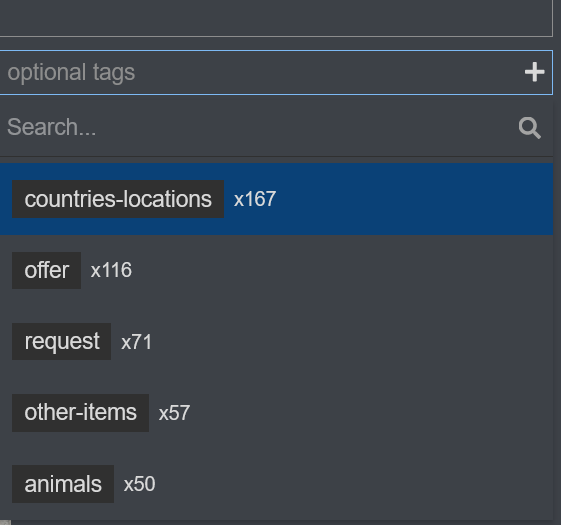Image resolution: width=561 pixels, height=525 pixels.
Task: Click the x57 count beside other-items
Action: [174, 413]
